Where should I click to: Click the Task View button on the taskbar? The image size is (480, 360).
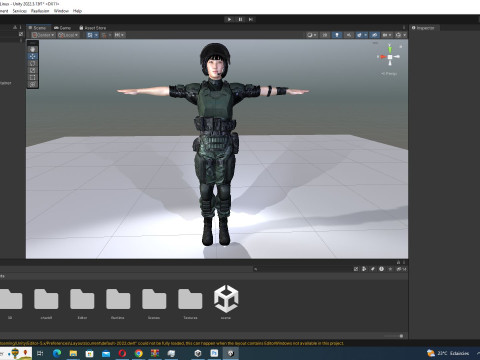[40, 353]
